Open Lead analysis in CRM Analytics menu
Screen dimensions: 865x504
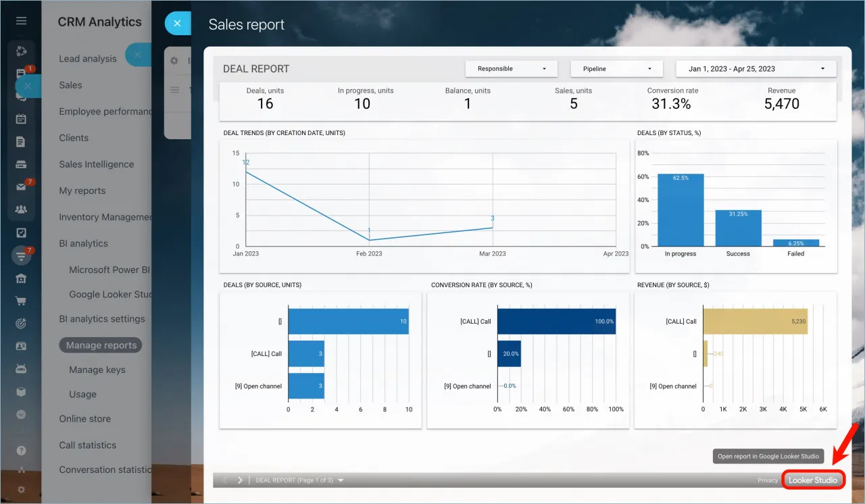[88, 59]
